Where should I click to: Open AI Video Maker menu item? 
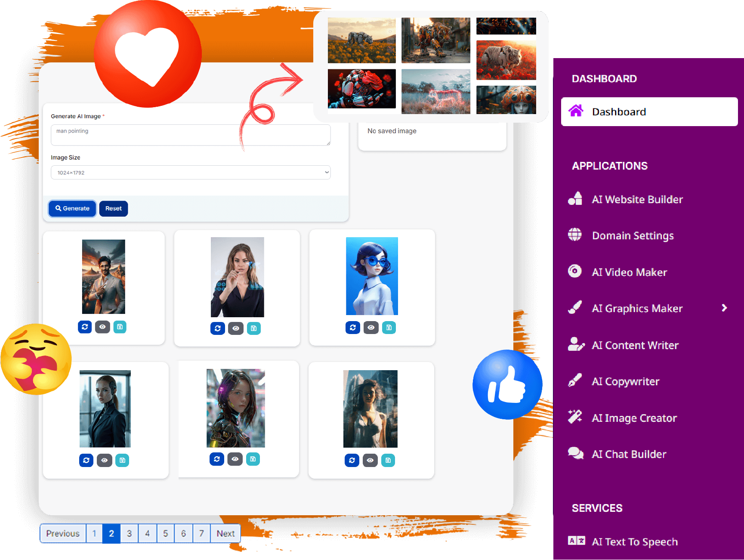tap(629, 272)
